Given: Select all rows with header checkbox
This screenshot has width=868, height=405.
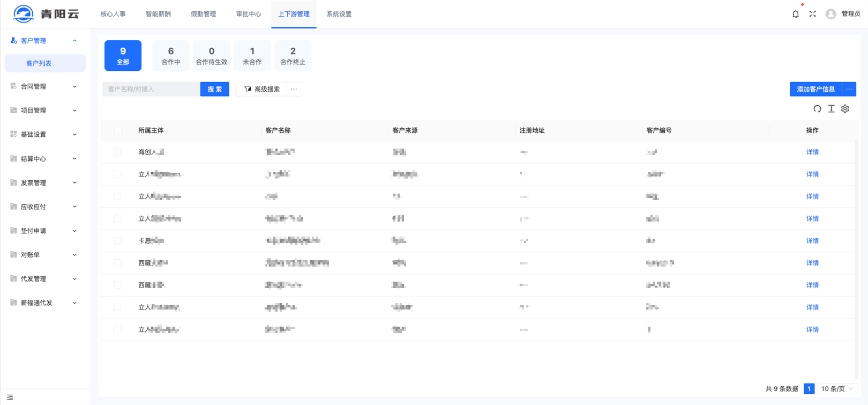Looking at the screenshot, I should pos(118,130).
